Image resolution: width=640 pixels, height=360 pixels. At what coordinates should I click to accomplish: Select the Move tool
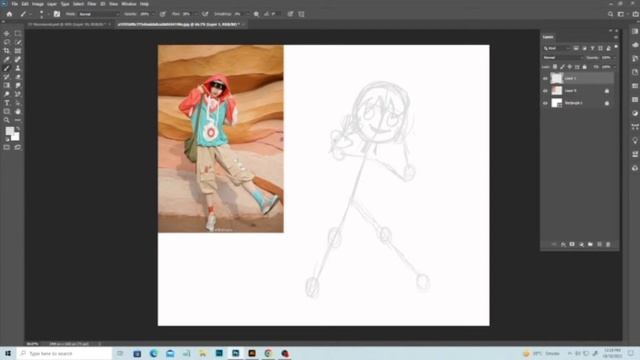pyautogui.click(x=7, y=33)
